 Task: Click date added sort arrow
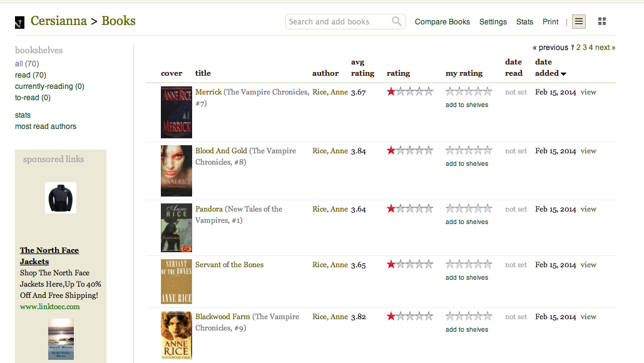(x=563, y=74)
